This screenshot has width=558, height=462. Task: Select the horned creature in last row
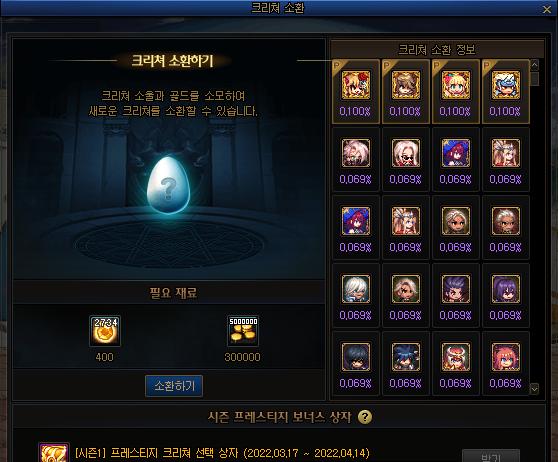coord(456,357)
